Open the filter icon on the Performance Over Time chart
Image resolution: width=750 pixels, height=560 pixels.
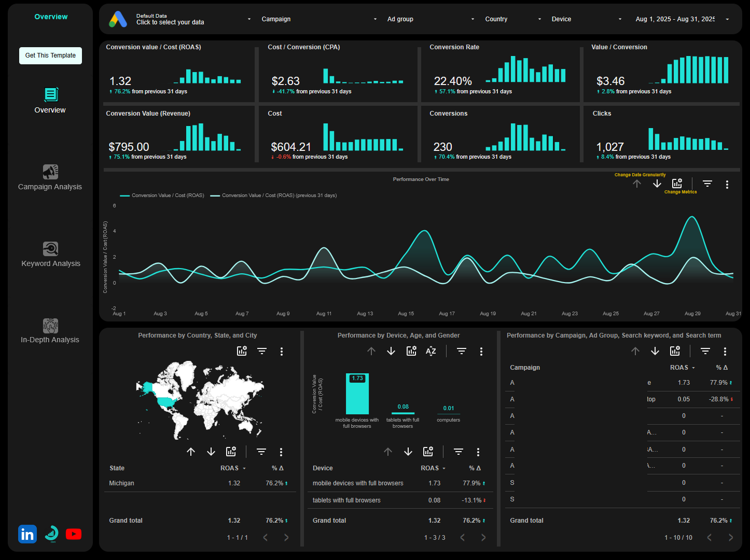[707, 184]
